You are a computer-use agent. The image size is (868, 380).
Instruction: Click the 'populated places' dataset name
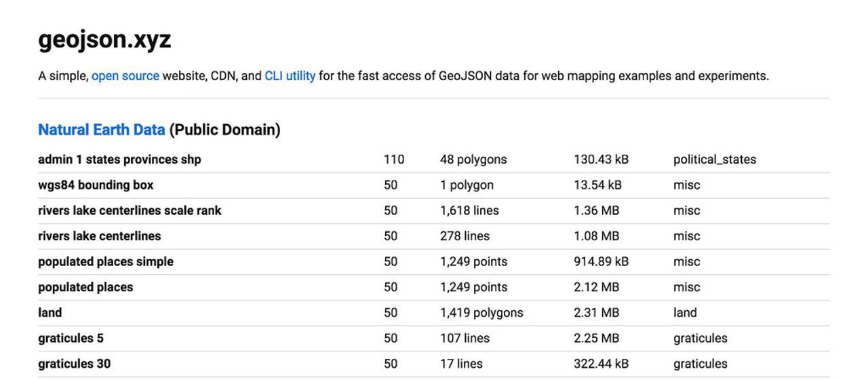pos(85,287)
